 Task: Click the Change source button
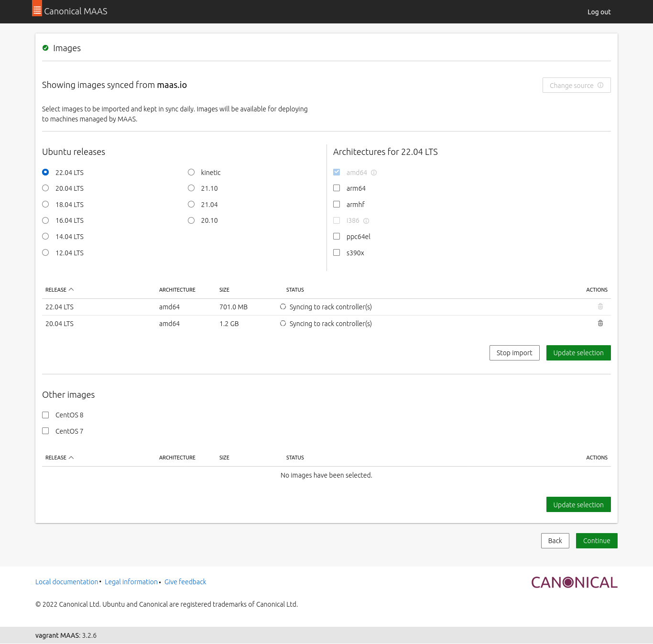pyautogui.click(x=577, y=85)
